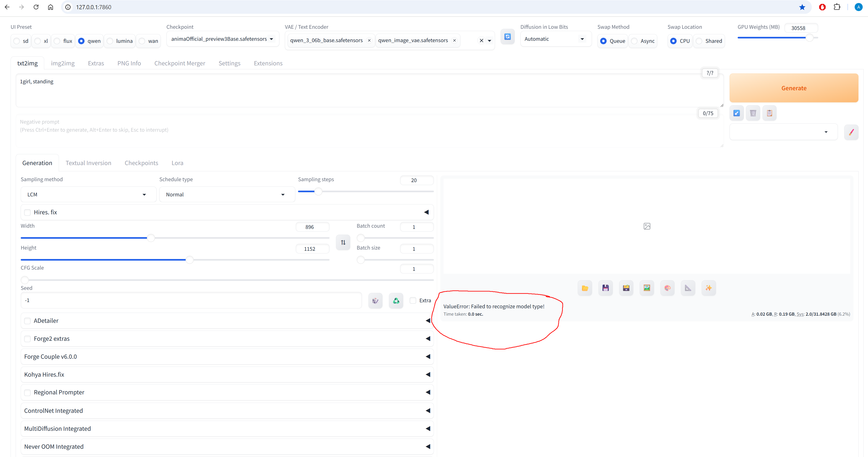Adjust the CFG Scale slider

point(227,280)
